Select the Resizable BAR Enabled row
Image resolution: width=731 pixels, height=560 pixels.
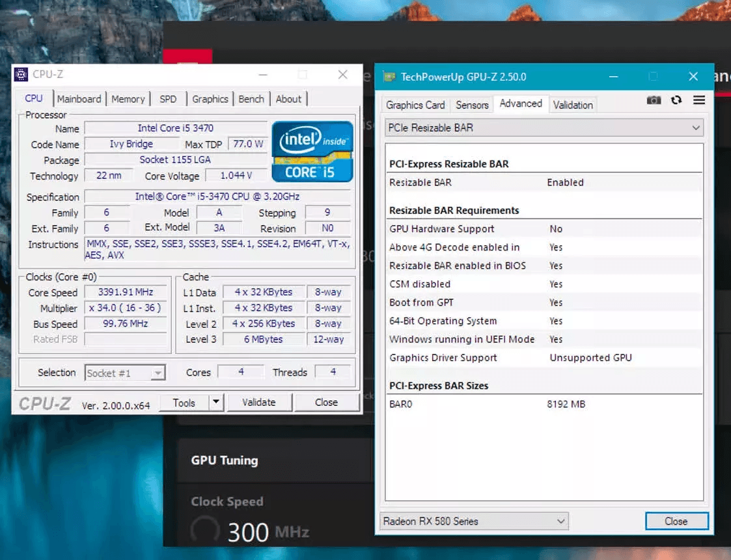(544, 182)
